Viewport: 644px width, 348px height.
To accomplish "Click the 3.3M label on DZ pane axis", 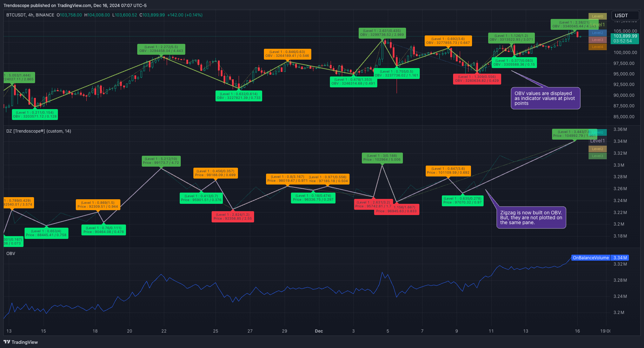I will [x=619, y=165].
